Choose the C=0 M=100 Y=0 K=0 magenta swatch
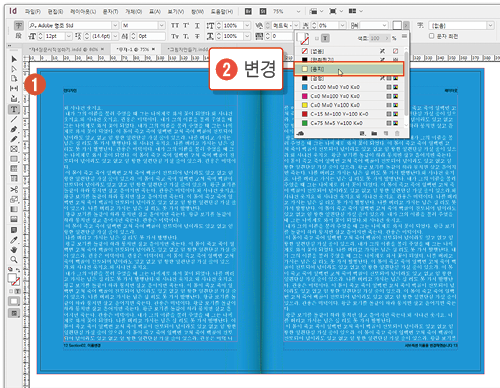Viewport: 500px width, 388px height. 350,96
